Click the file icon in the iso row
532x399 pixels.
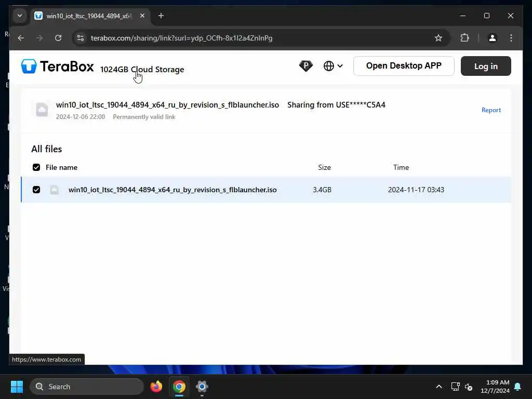click(54, 190)
